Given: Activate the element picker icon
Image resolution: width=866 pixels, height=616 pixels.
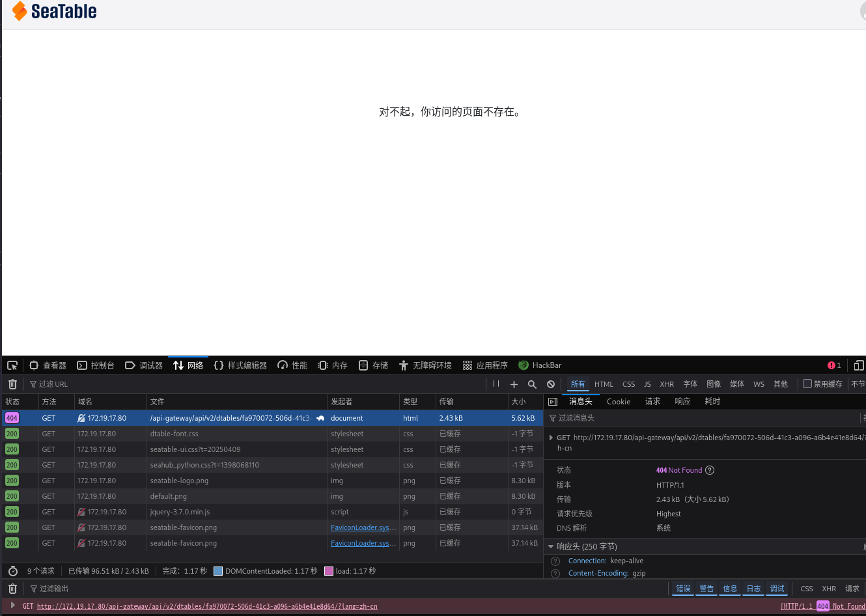Looking at the screenshot, I should (x=12, y=365).
